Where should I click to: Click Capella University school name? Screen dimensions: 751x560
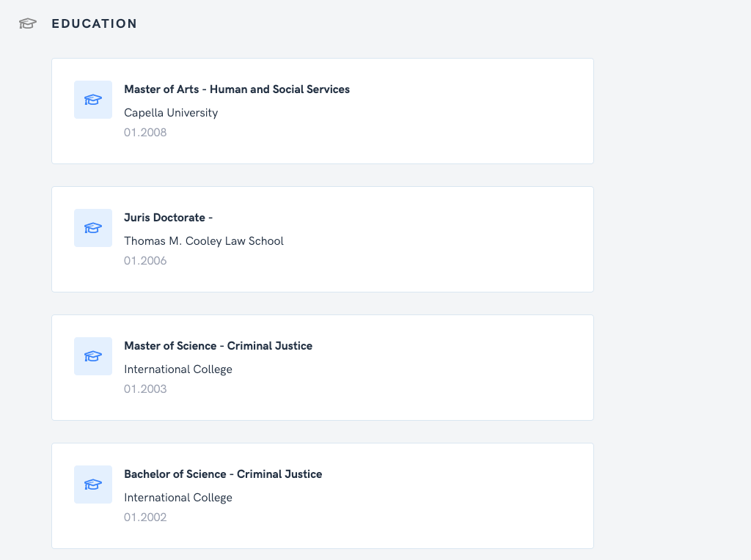pos(170,113)
